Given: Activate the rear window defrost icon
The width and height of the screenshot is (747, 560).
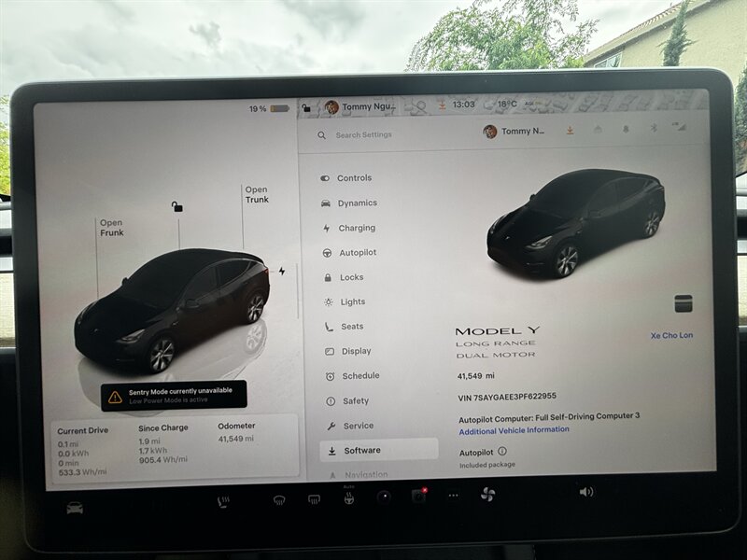Looking at the screenshot, I should click(315, 499).
